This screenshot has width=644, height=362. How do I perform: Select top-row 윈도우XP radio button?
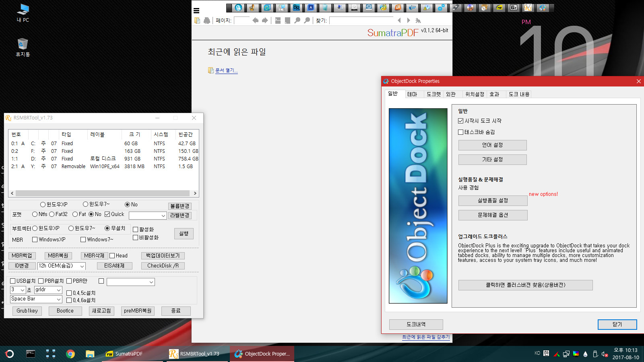point(43,205)
